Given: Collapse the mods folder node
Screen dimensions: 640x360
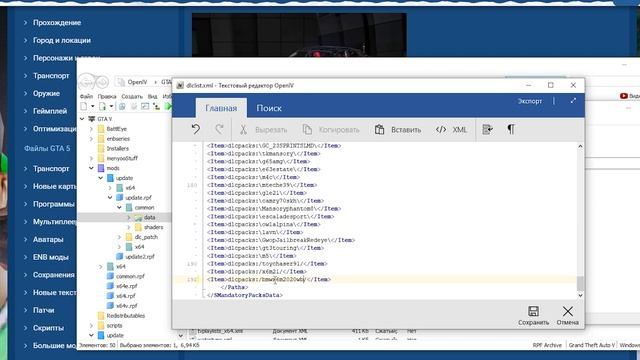Looking at the screenshot, I should 91,168.
